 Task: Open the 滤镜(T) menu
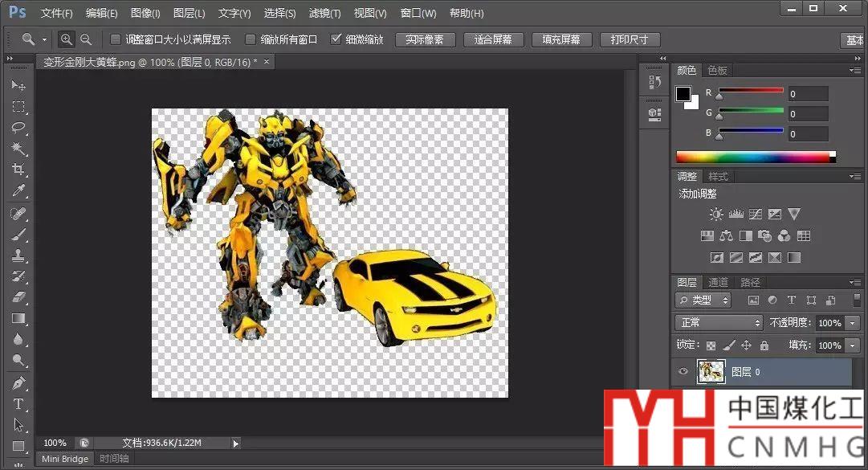click(324, 14)
